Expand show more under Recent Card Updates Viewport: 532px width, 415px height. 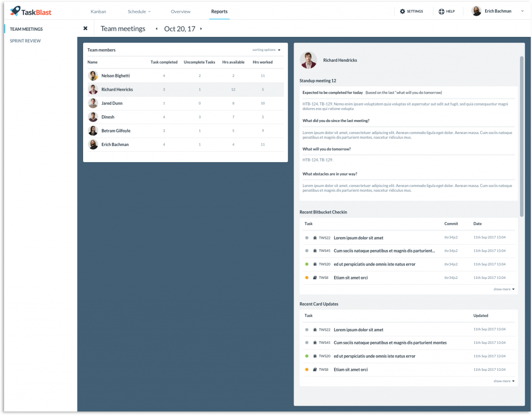(x=504, y=381)
